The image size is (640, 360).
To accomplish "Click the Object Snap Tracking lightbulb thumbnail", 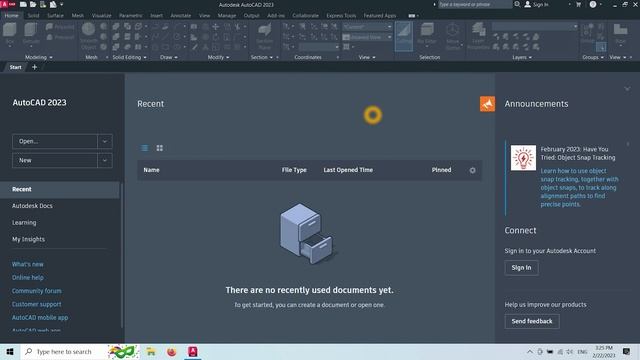I will [x=523, y=158].
